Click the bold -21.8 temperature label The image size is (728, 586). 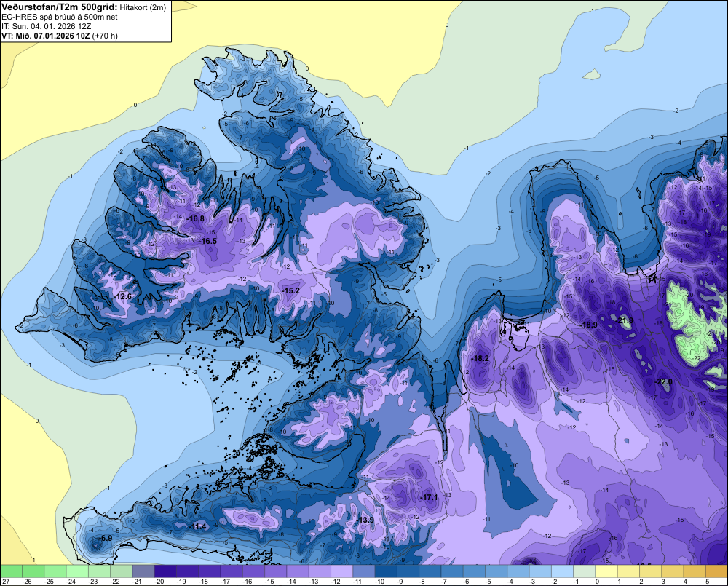point(624,320)
